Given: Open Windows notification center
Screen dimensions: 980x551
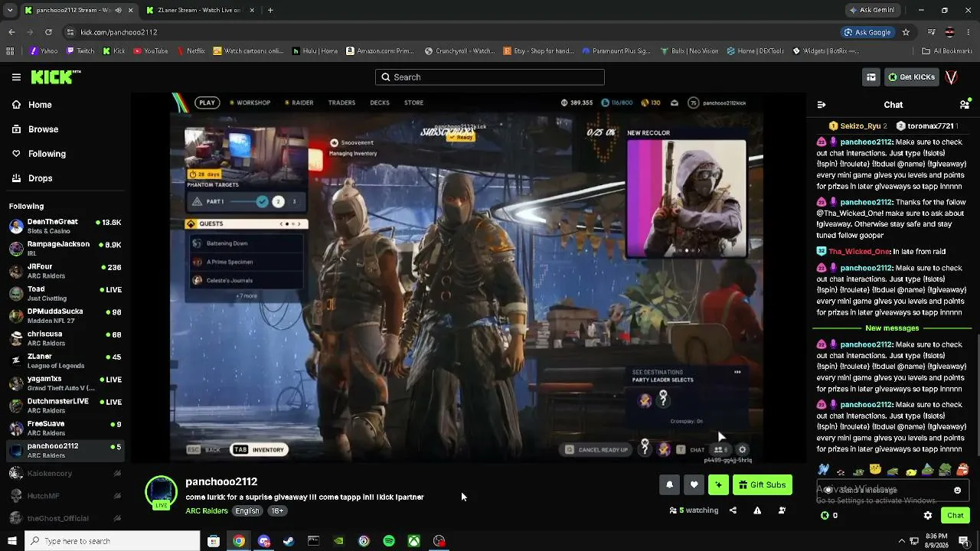Looking at the screenshot, I should click(x=965, y=541).
